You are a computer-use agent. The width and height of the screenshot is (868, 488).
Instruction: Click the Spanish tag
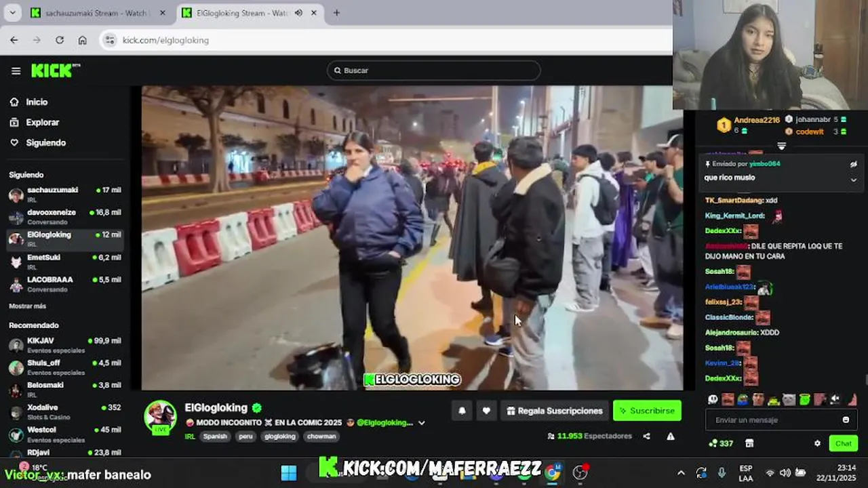(215, 436)
